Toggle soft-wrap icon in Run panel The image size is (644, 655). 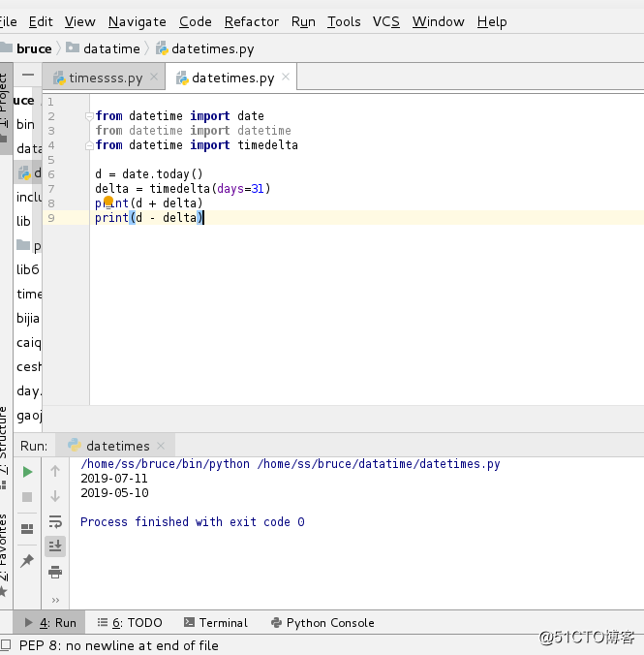pyautogui.click(x=55, y=521)
